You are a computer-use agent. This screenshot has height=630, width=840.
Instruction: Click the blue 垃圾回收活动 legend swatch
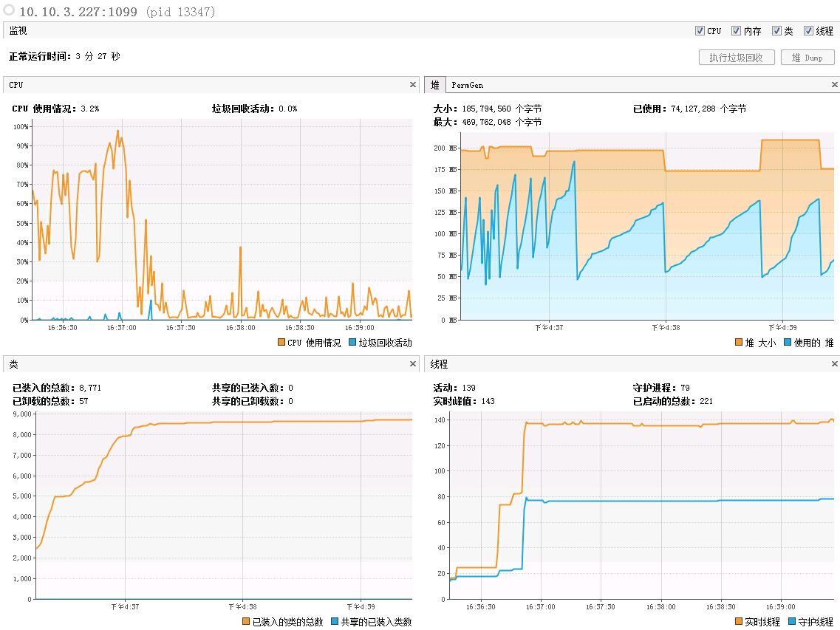(x=352, y=342)
